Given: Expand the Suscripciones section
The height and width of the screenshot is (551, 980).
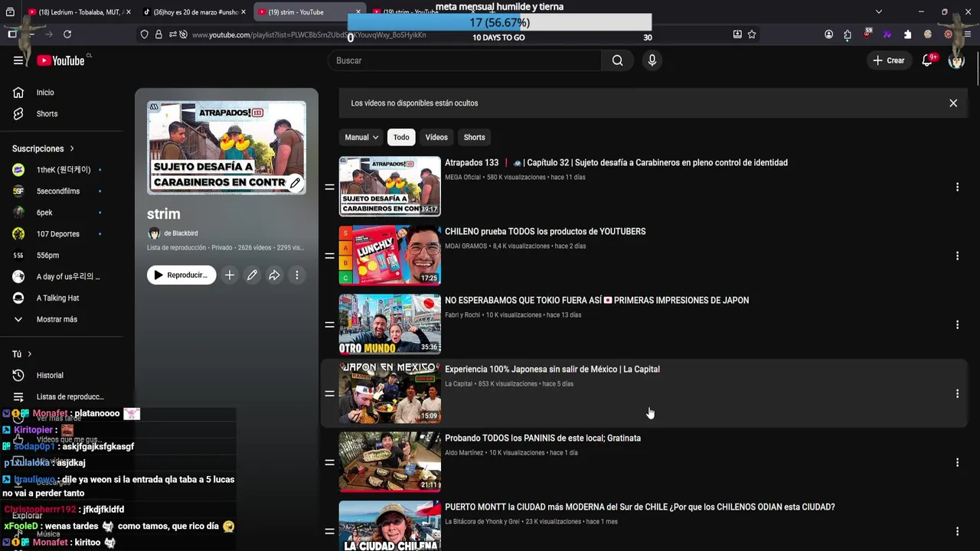Looking at the screenshot, I should tap(43, 148).
